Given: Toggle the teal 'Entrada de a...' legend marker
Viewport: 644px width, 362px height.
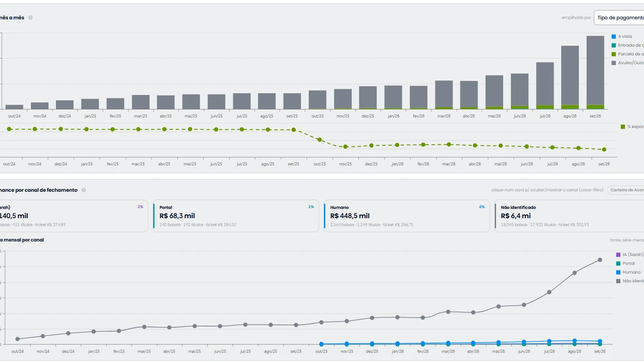Looking at the screenshot, I should pyautogui.click(x=613, y=45).
